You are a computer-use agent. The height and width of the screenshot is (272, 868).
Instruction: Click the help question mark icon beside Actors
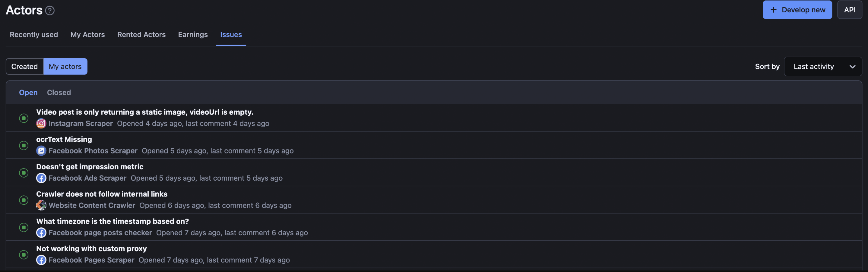pos(50,11)
